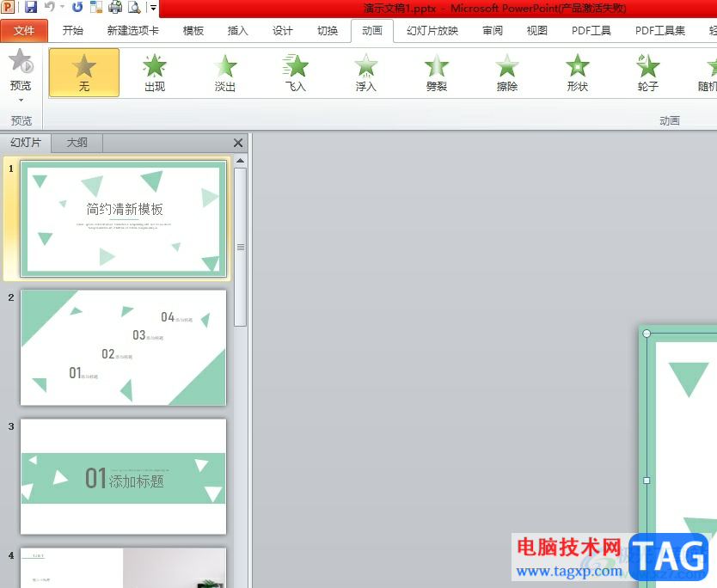Apply the 轮子 wheel animation
The image size is (717, 588).
point(647,73)
